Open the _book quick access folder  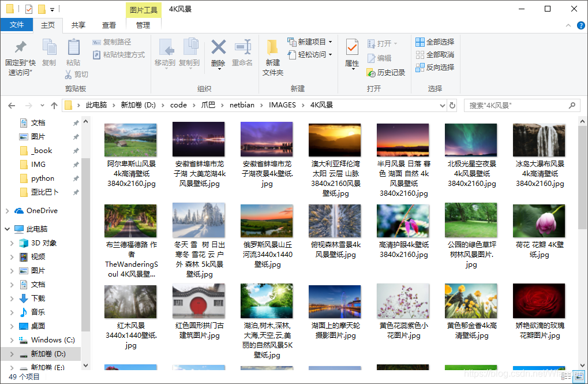tap(42, 151)
